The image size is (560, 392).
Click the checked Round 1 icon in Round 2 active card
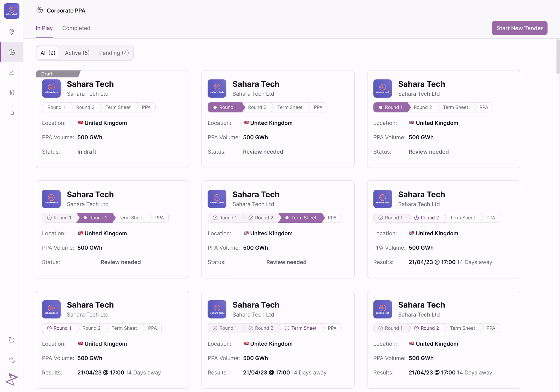coord(49,218)
